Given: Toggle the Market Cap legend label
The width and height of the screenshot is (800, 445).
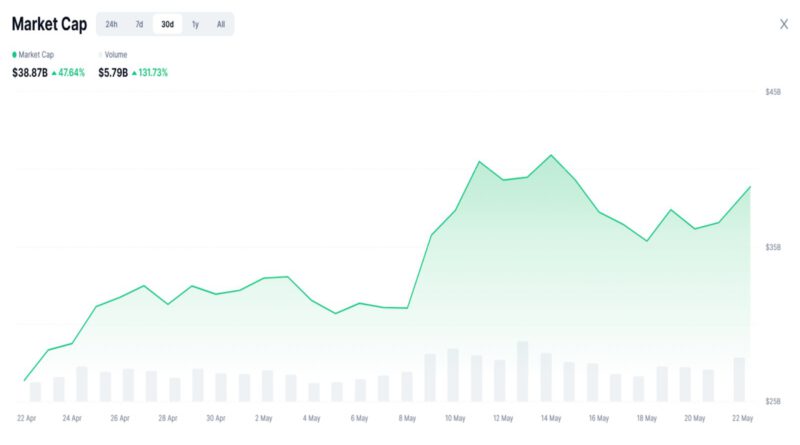Looking at the screenshot, I should click(36, 55).
